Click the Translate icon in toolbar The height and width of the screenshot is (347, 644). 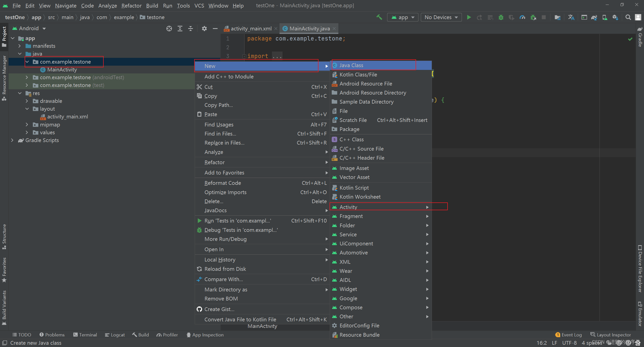(571, 17)
